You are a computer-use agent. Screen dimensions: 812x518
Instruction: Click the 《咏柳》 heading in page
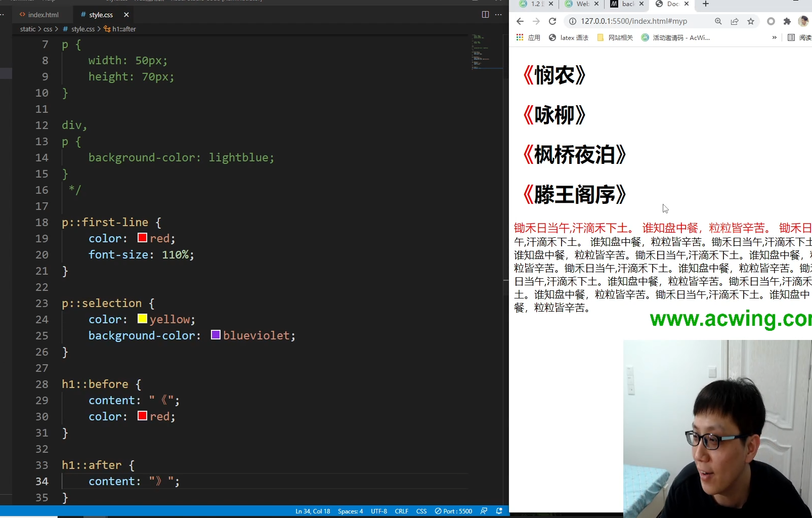click(x=554, y=115)
